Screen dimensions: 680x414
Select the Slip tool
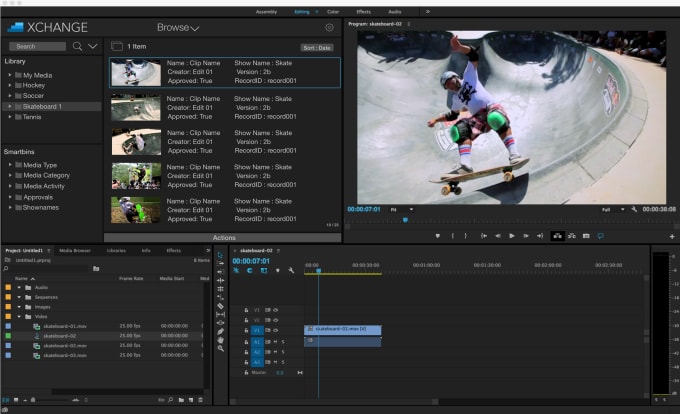click(x=220, y=314)
